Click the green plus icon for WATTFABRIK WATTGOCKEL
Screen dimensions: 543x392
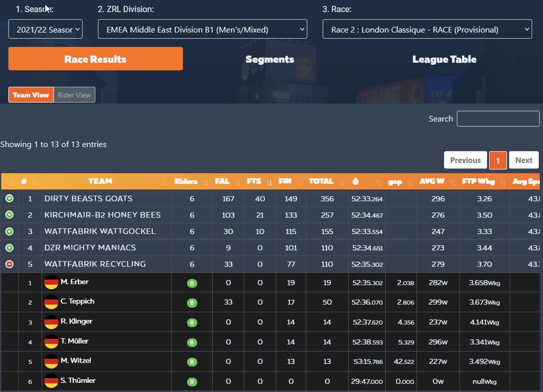(9, 231)
